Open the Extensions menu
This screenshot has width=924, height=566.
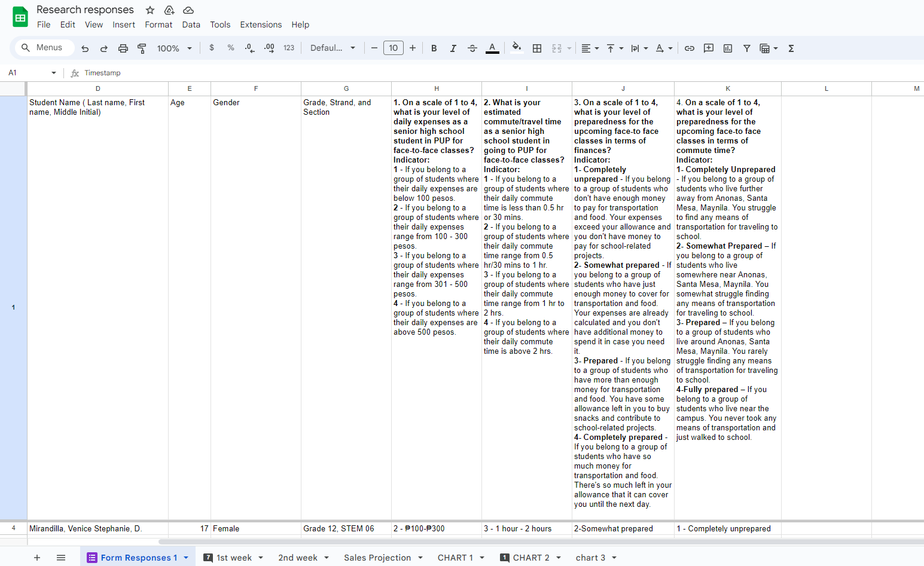pos(261,25)
